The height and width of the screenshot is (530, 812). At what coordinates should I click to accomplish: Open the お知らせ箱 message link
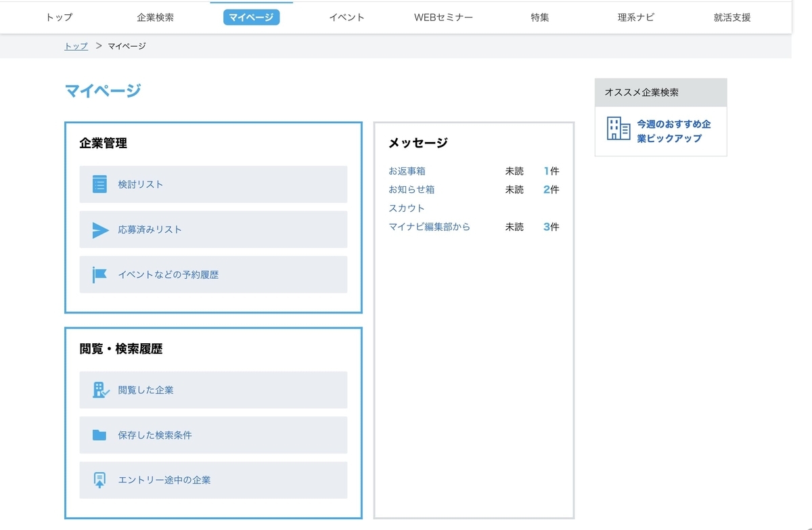click(x=411, y=190)
